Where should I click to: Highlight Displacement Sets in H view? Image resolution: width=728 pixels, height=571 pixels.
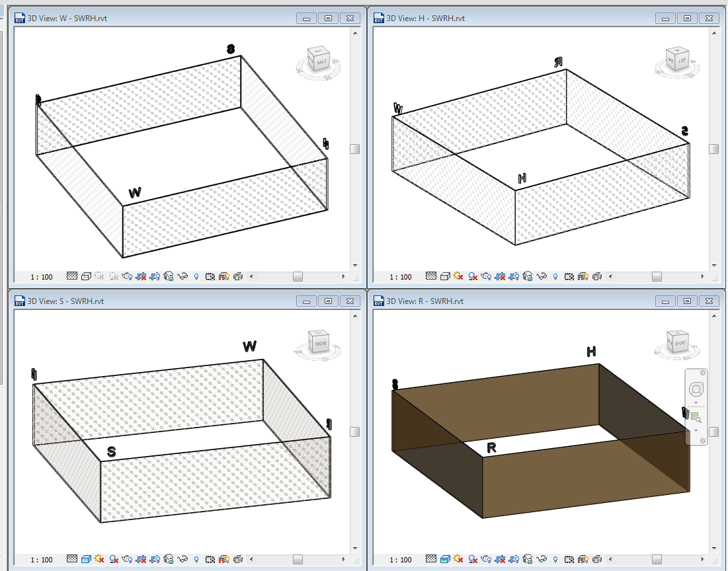coord(597,276)
